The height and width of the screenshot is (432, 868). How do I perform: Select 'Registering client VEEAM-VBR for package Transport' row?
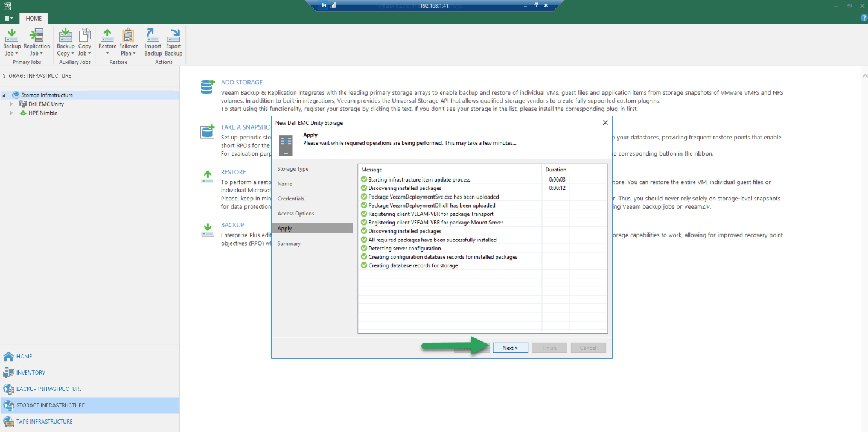pyautogui.click(x=482, y=214)
